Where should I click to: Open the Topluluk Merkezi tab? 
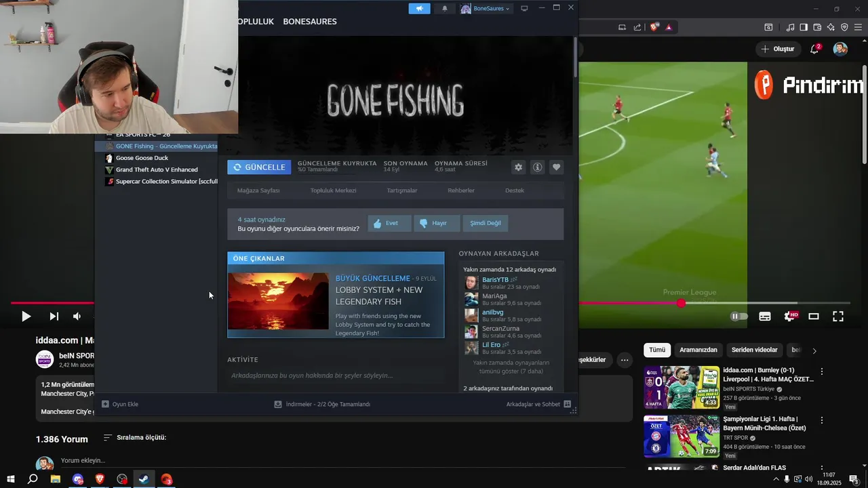pos(333,190)
